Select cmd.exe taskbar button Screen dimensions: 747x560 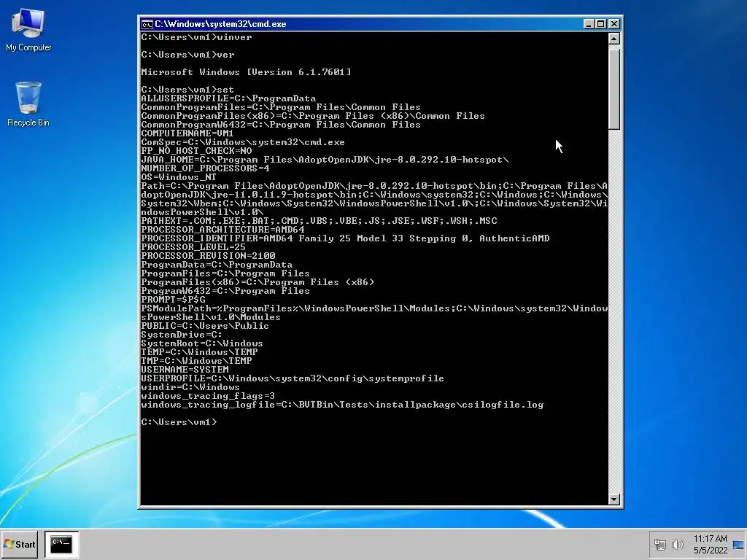(61, 544)
